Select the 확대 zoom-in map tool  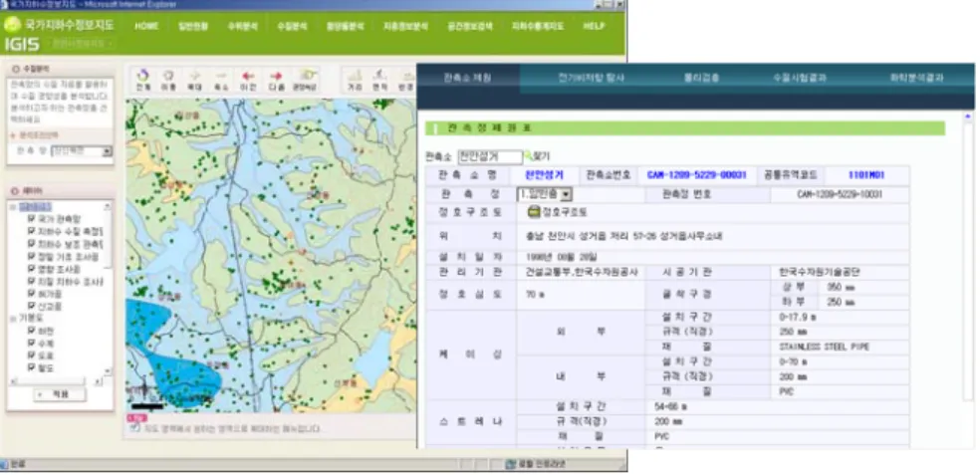194,80
